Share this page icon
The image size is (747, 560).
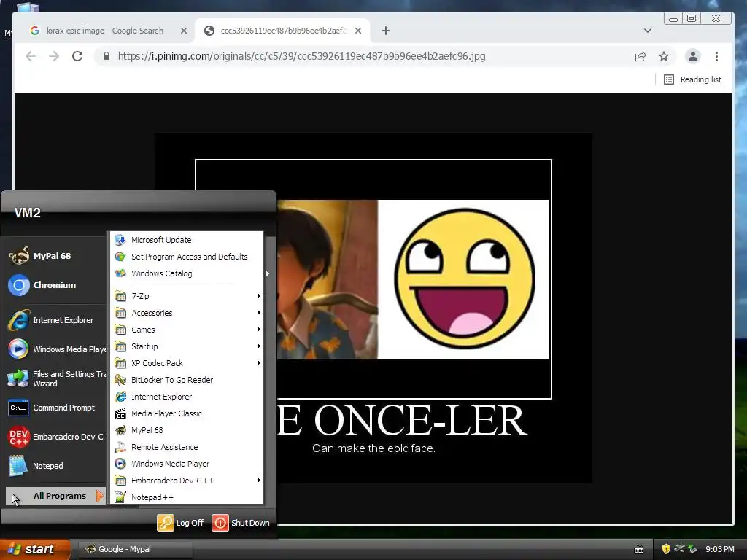click(x=640, y=56)
